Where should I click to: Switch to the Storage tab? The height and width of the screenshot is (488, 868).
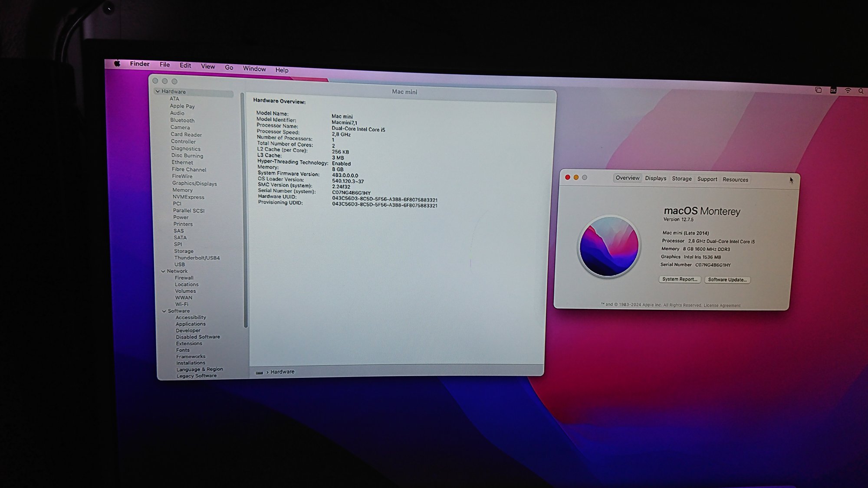pos(681,179)
